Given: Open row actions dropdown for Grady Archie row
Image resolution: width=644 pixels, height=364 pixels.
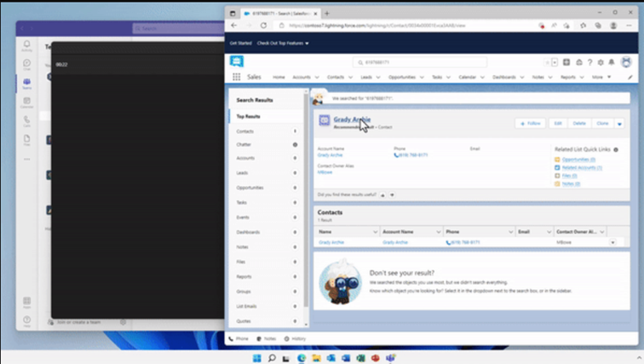Looking at the screenshot, I should pyautogui.click(x=612, y=242).
